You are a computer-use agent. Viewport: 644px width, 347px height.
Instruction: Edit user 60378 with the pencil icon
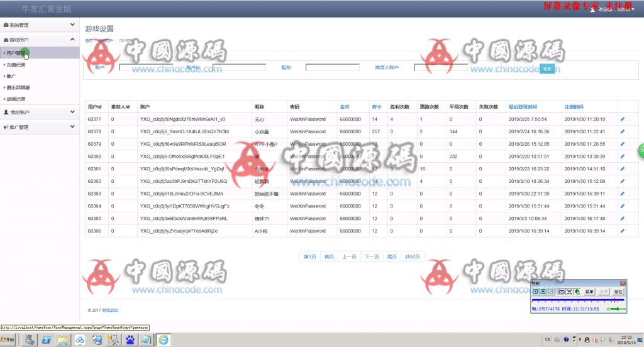coord(622,131)
